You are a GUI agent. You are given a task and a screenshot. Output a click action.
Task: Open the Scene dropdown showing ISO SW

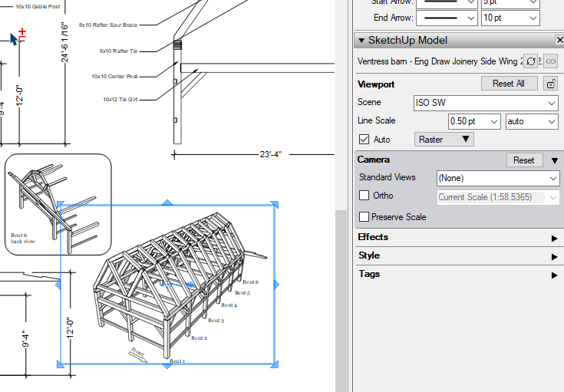[486, 103]
